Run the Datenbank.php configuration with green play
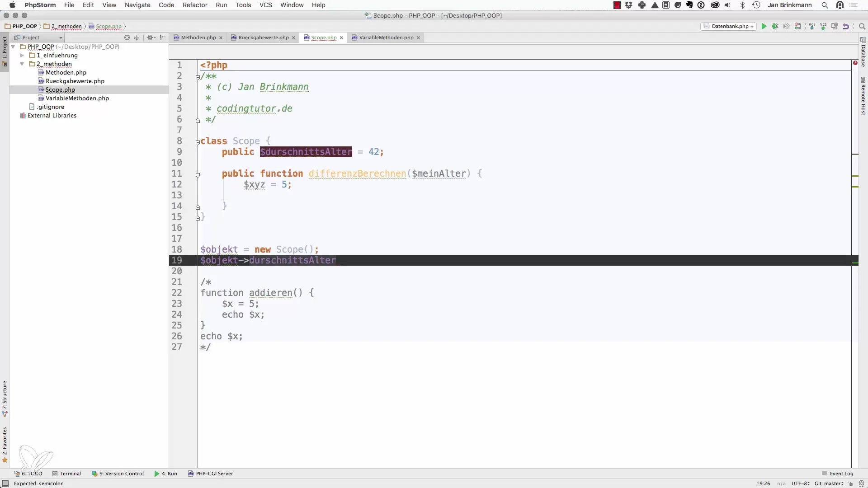This screenshot has height=488, width=868. [x=764, y=26]
